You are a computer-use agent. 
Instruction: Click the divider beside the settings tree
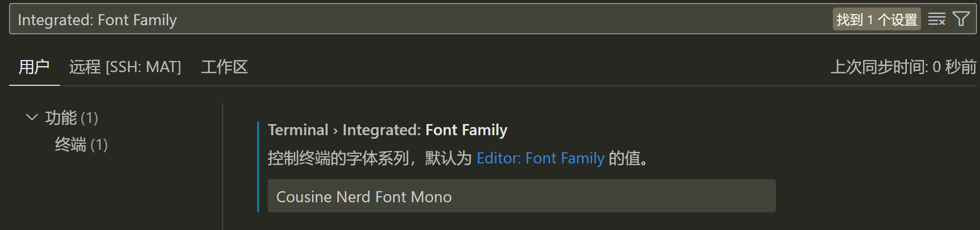(x=222, y=166)
